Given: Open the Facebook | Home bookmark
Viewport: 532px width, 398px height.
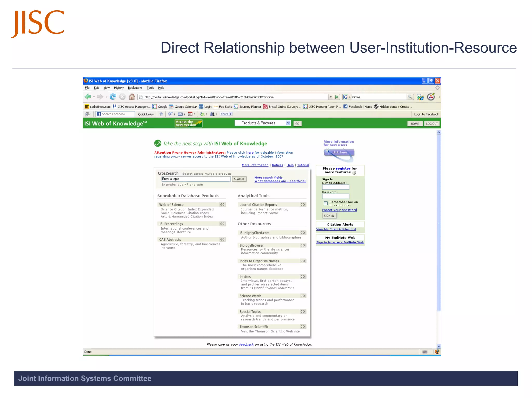Looking at the screenshot, I should coord(358,107).
